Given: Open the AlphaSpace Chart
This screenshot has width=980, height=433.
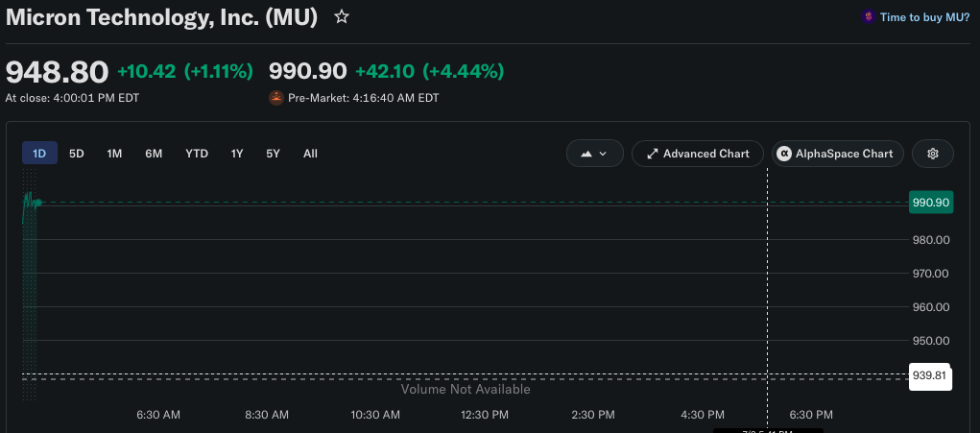Looking at the screenshot, I should (838, 154).
